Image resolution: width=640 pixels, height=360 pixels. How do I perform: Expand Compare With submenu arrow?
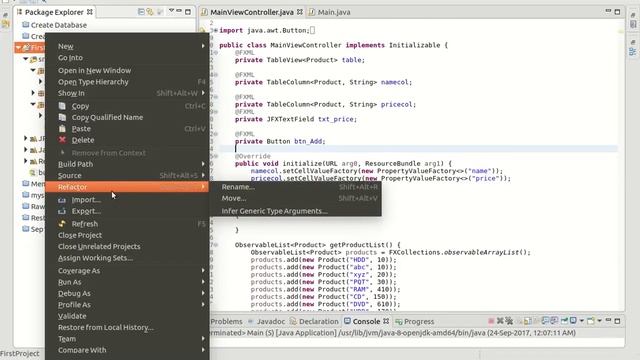click(x=203, y=350)
